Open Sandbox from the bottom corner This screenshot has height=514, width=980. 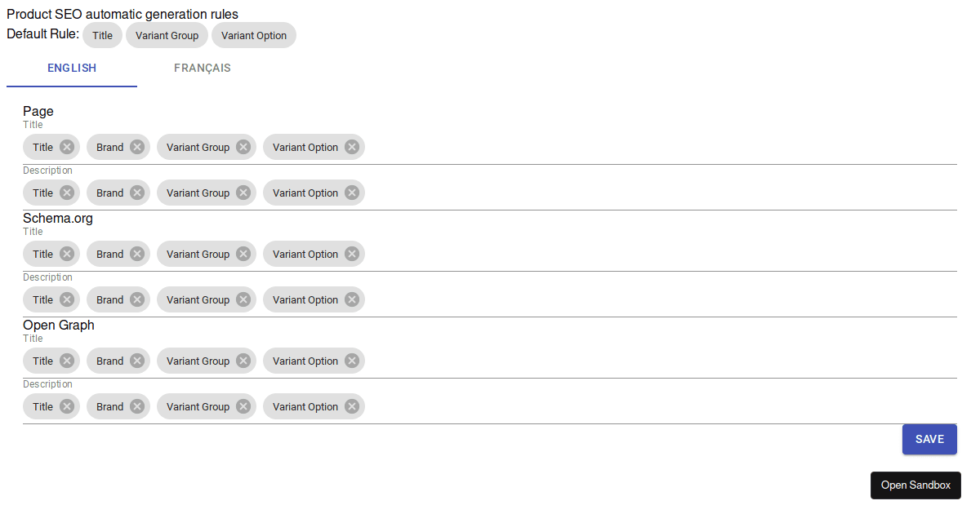pos(915,485)
